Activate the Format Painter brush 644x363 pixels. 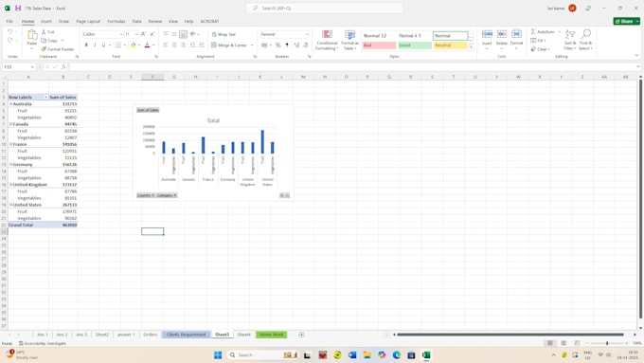coord(44,49)
